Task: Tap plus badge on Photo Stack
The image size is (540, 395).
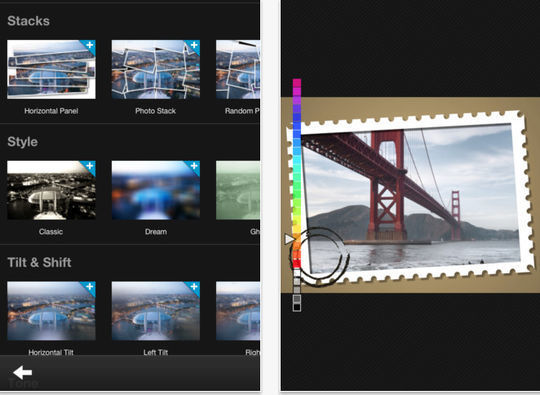Action: pos(194,45)
